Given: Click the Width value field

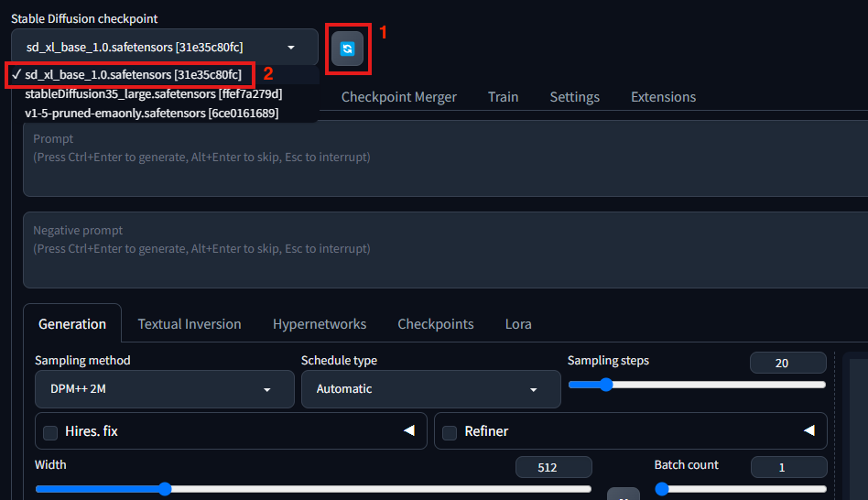Looking at the screenshot, I should [554, 467].
